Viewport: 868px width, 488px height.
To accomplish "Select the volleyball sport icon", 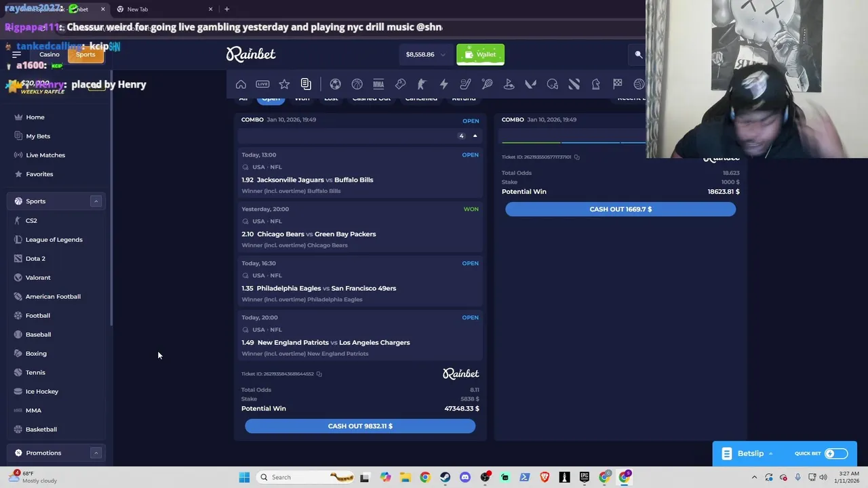I will tap(639, 84).
